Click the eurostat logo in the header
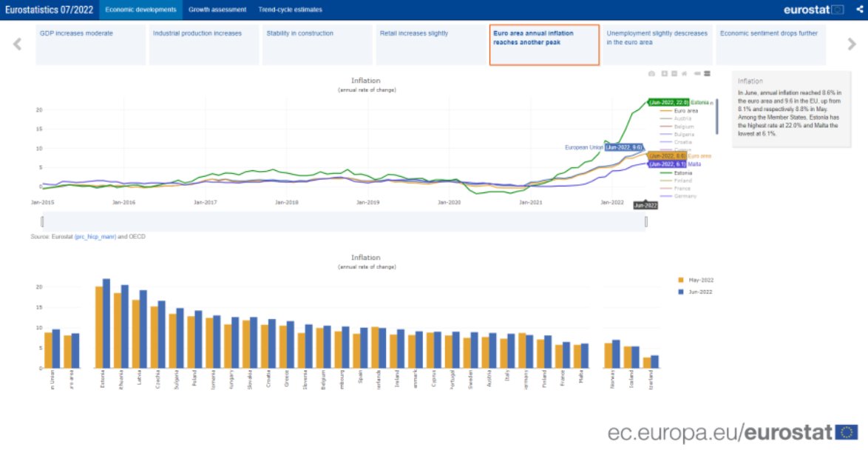This screenshot has height=450, width=868. 814,10
